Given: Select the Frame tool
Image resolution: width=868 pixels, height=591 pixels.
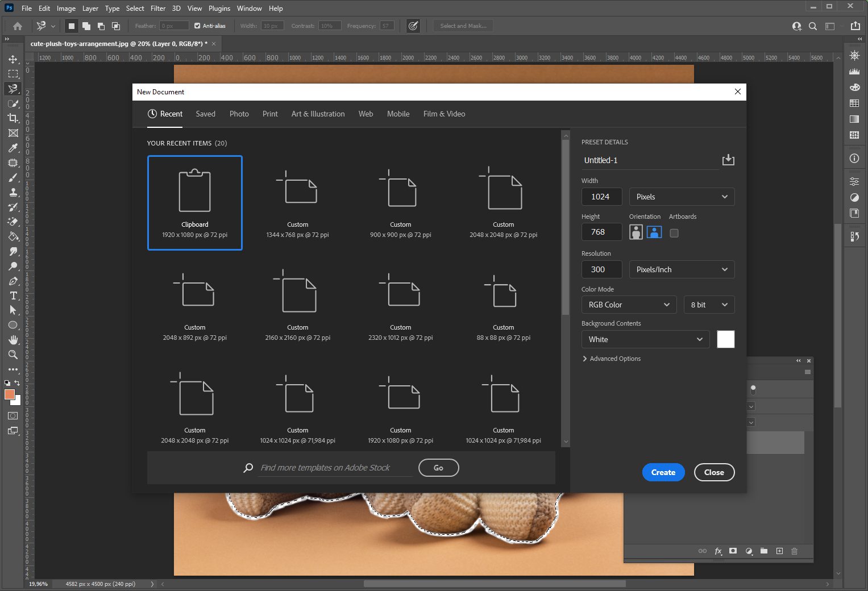Looking at the screenshot, I should [13, 133].
